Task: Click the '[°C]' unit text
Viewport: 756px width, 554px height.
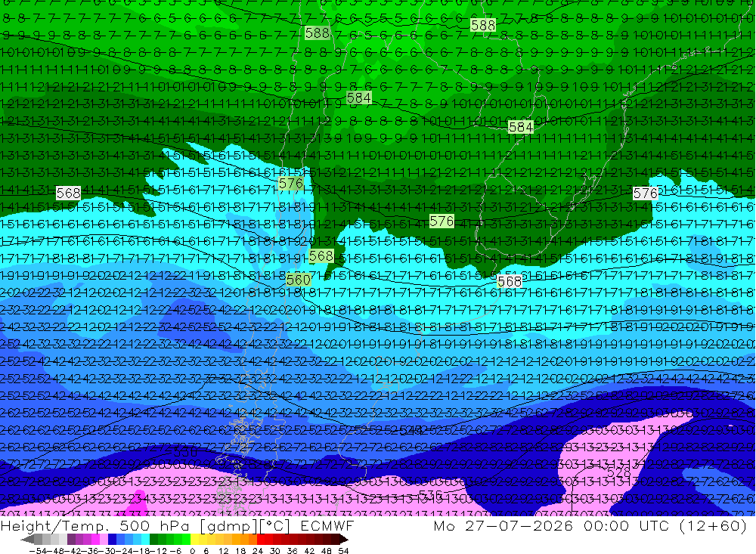Action: 274,526
